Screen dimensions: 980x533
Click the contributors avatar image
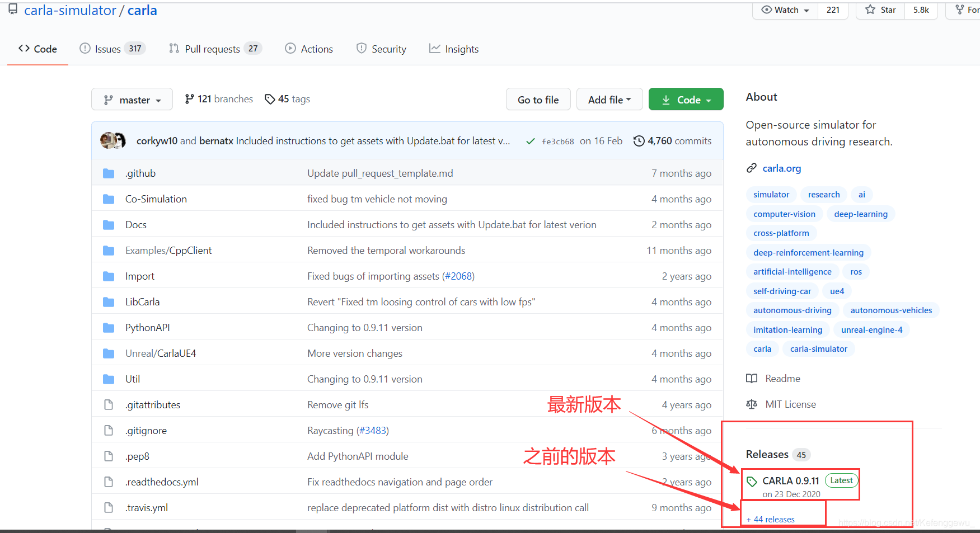pyautogui.click(x=113, y=140)
